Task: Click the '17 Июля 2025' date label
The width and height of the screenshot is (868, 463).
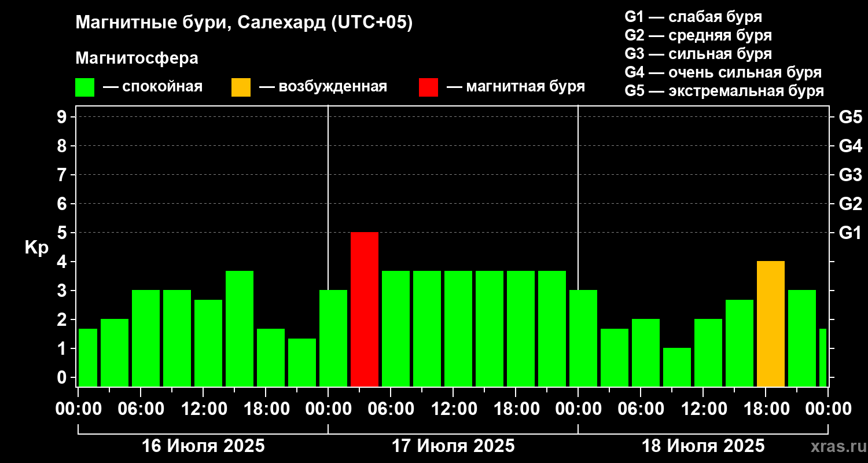Action: click(453, 446)
